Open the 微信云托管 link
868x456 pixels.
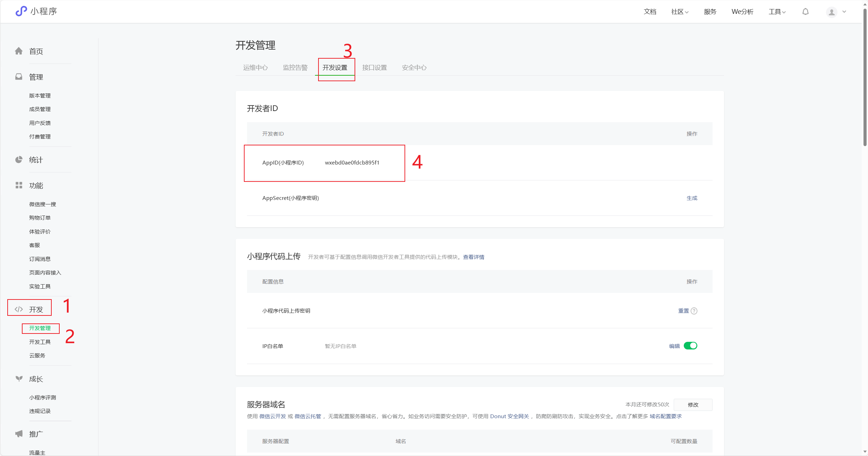tap(308, 416)
